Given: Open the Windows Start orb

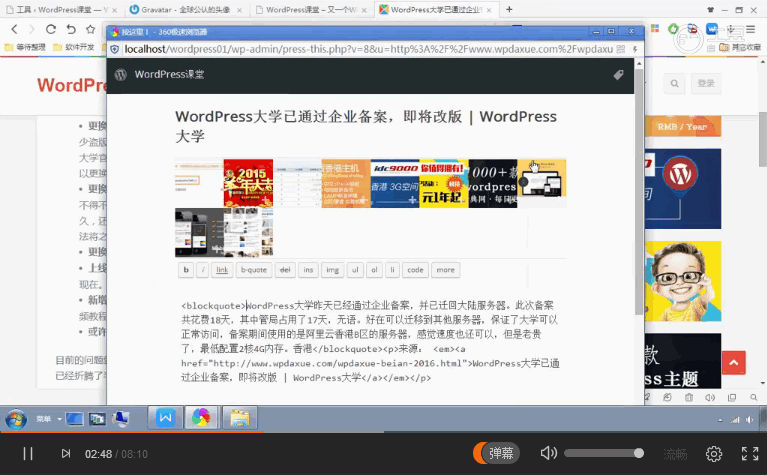Looking at the screenshot, I should (x=16, y=419).
